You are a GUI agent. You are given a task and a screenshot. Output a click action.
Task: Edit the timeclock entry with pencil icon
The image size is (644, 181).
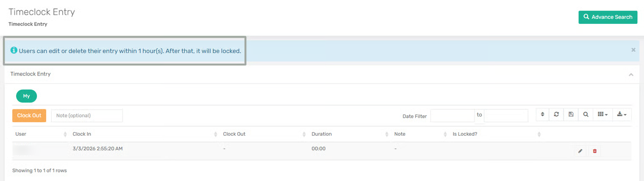click(x=580, y=151)
